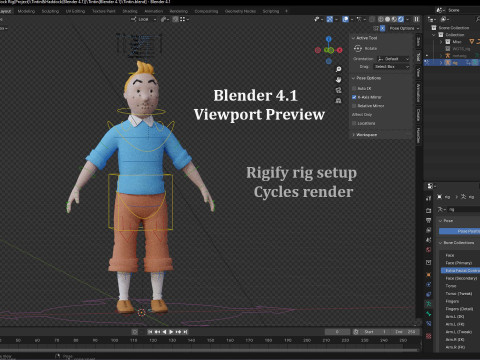480x360 pixels.
Task: Select the Rotate active tool icon
Action: click(358, 49)
